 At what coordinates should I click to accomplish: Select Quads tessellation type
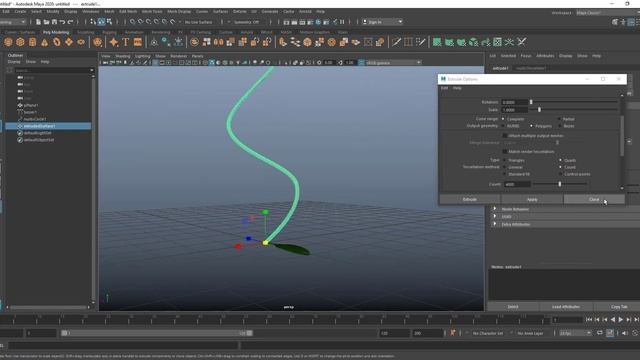pos(560,160)
